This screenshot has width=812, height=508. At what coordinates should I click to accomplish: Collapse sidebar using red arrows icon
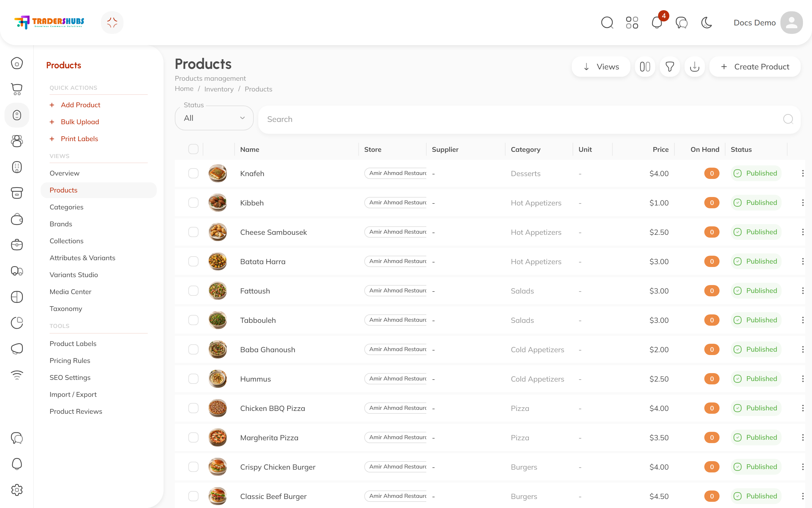click(x=112, y=23)
